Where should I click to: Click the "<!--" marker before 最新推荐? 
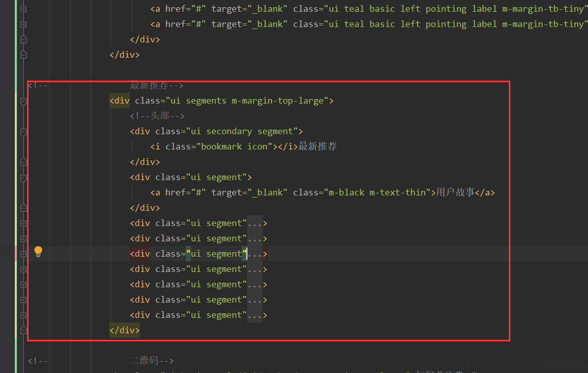[x=38, y=86]
